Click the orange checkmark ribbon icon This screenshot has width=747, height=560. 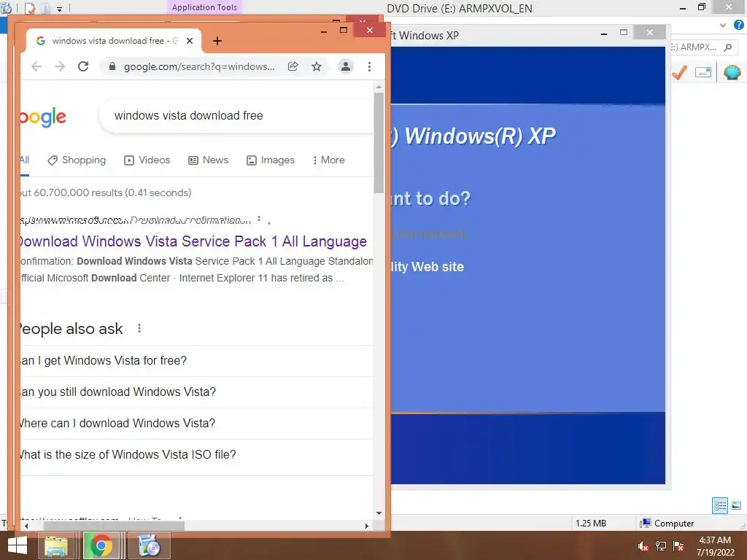(679, 72)
